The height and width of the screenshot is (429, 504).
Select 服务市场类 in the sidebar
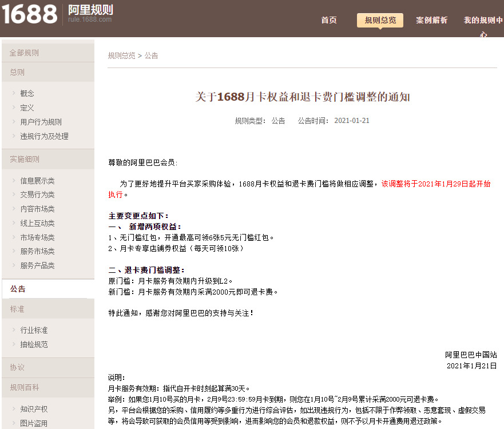pos(37,251)
